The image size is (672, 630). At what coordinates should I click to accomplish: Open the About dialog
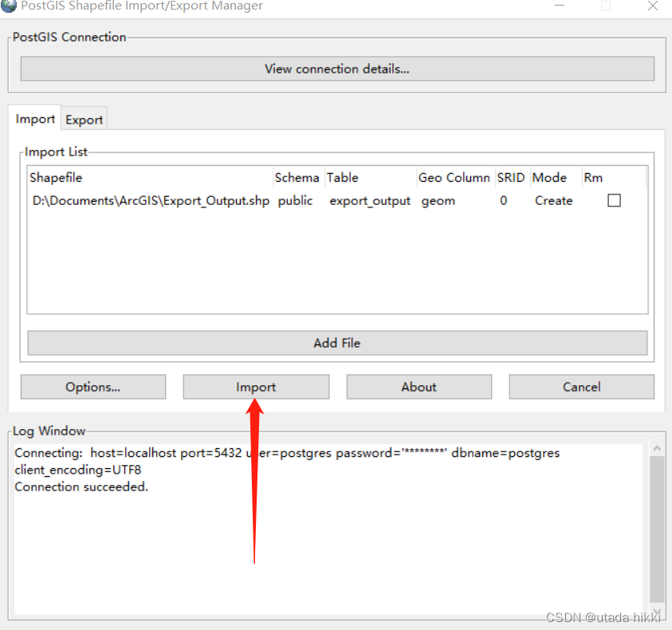click(x=419, y=387)
